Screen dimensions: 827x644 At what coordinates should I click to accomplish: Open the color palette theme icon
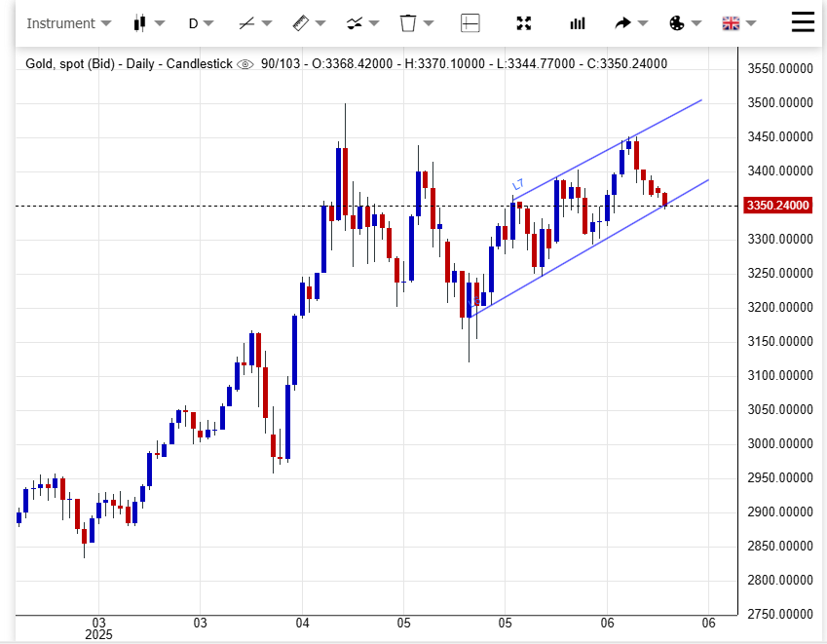click(x=678, y=23)
